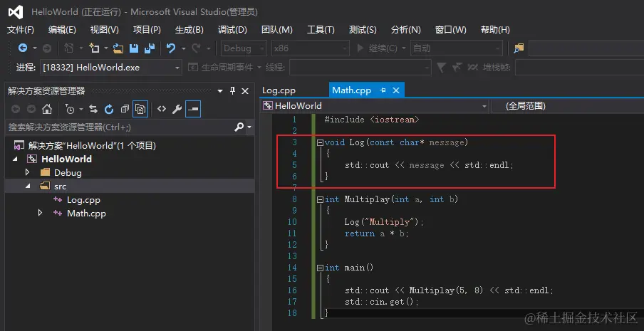
Task: Click the Undo arrow icon
Action: 171,48
